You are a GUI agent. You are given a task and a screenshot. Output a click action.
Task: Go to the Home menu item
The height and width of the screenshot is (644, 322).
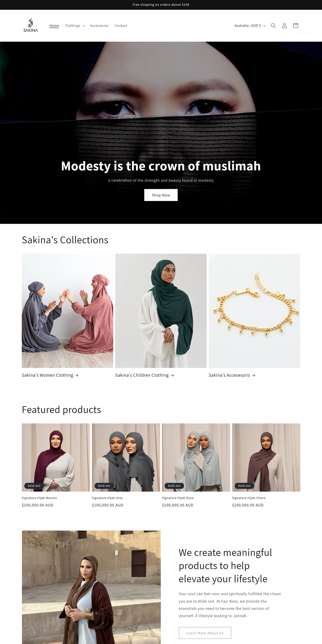coord(54,26)
